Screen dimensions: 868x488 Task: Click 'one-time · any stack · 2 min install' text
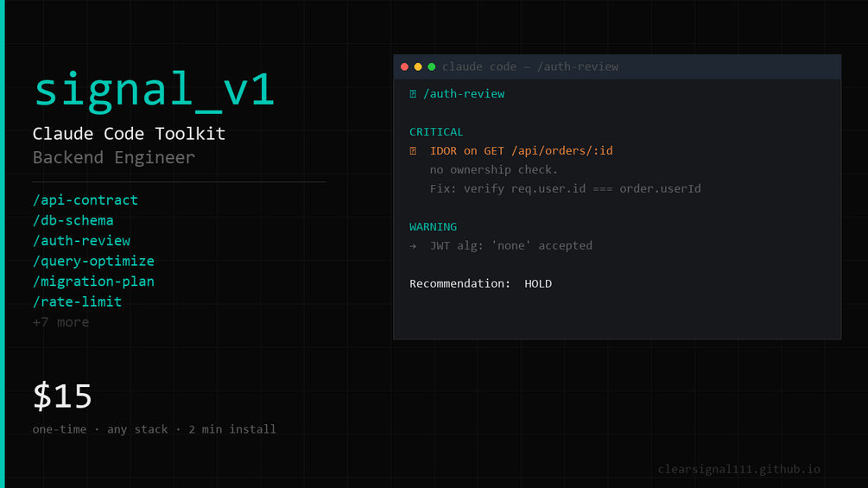tap(154, 429)
